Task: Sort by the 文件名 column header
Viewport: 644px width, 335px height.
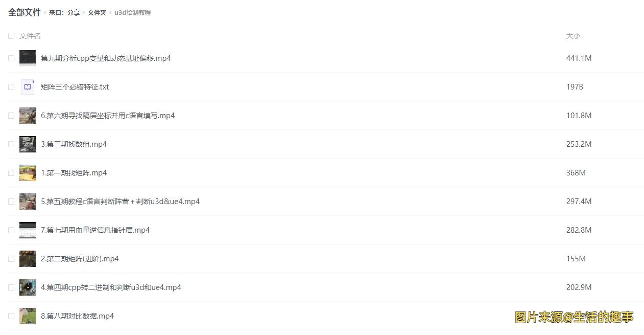Action: [x=30, y=36]
